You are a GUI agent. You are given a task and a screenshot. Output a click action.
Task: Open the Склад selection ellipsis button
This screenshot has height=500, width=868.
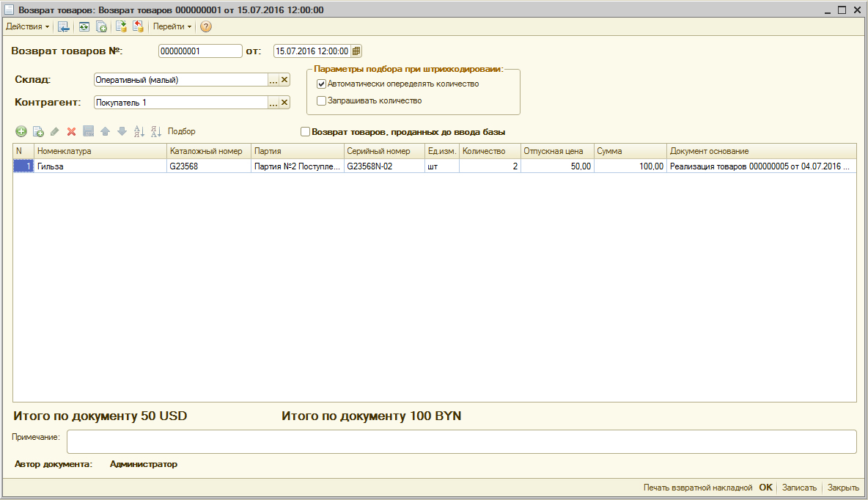coord(273,80)
